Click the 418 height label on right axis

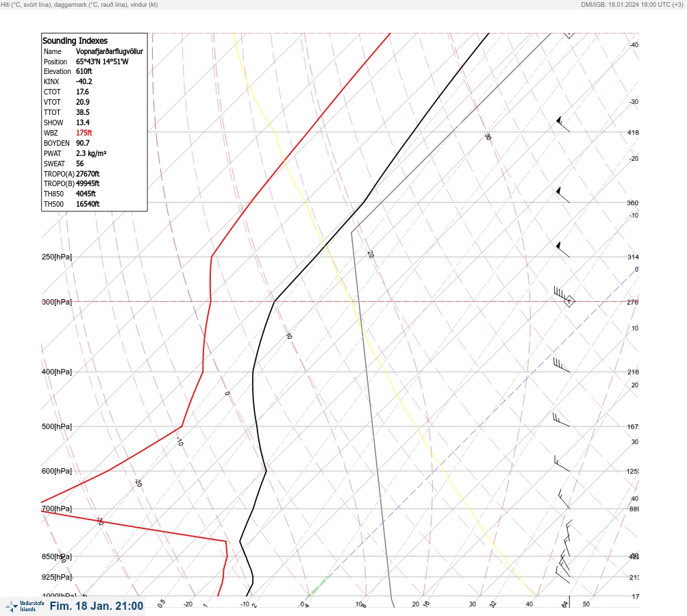633,132
